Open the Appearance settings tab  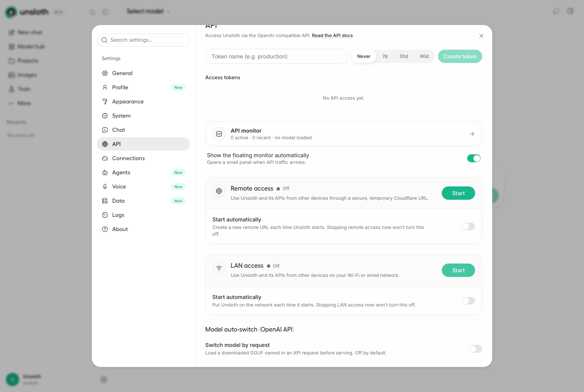pyautogui.click(x=143, y=101)
